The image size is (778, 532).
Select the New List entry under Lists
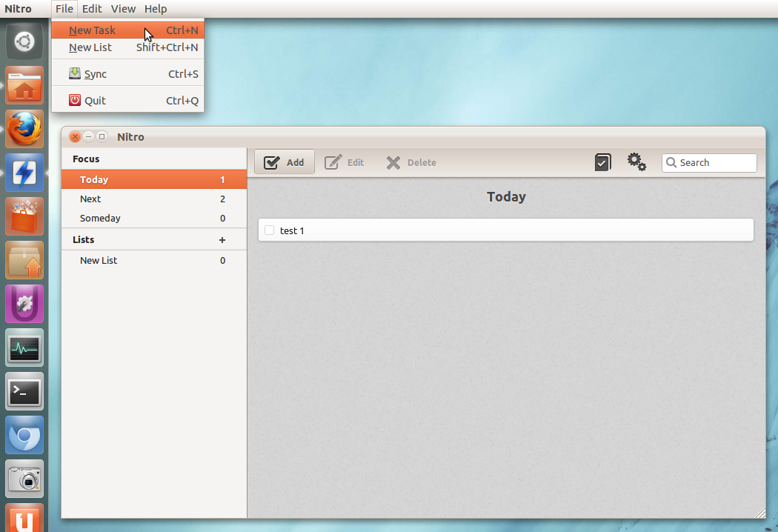[154, 261]
